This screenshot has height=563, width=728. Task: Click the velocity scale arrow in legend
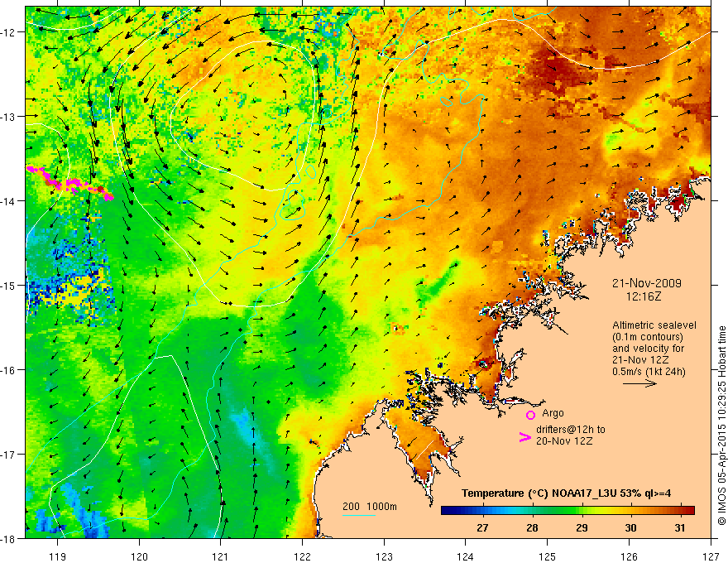pos(639,383)
